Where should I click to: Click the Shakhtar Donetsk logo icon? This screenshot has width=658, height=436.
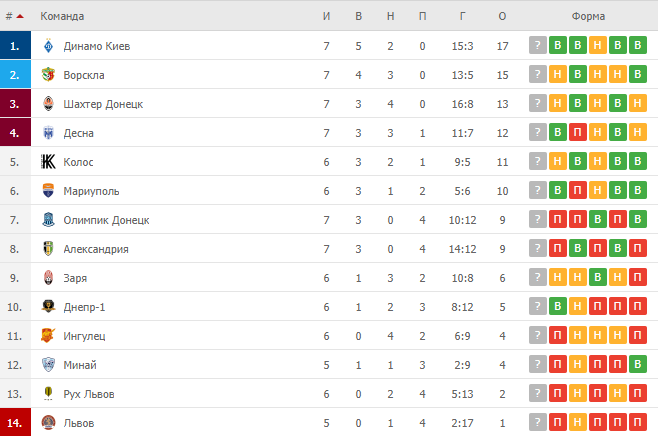48,104
